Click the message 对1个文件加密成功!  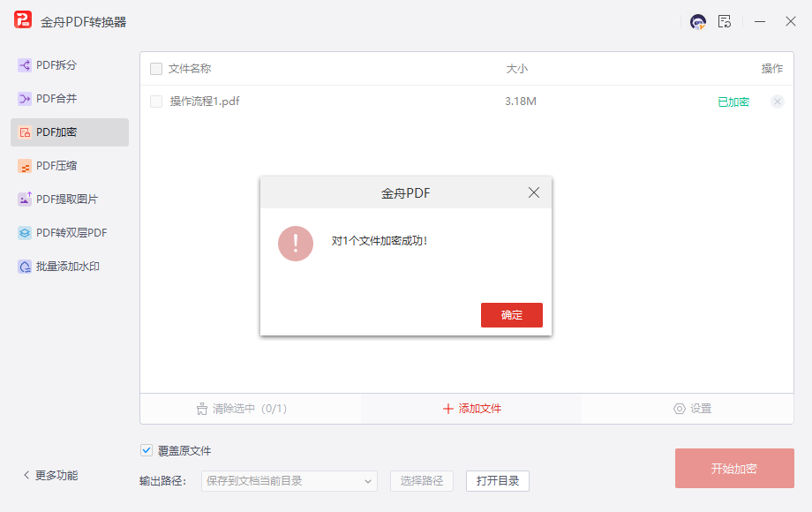point(380,241)
